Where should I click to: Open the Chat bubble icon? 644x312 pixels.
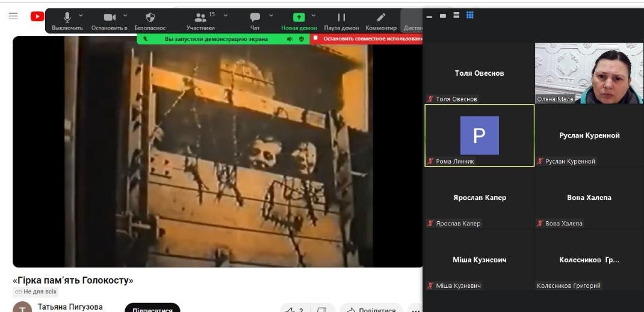[x=255, y=17]
